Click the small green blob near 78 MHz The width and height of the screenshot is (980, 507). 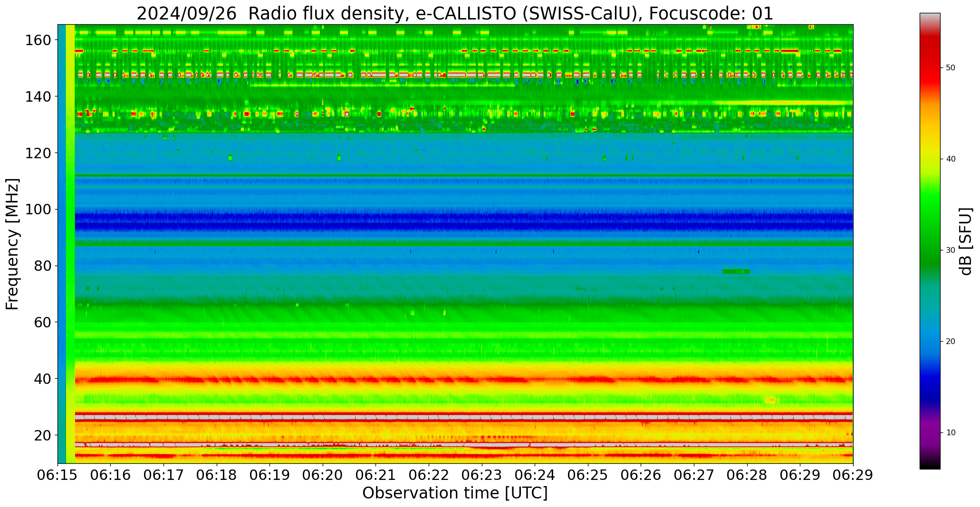tap(736, 271)
